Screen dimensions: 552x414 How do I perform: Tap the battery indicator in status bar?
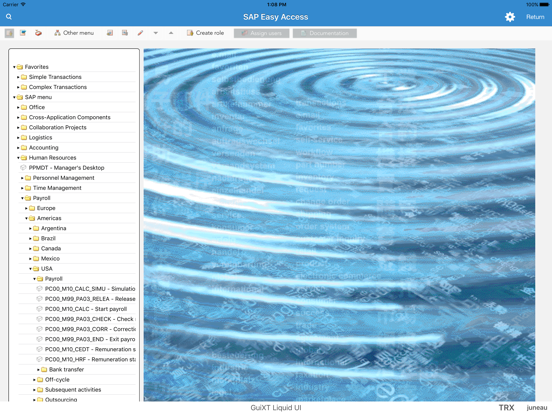[x=543, y=5]
